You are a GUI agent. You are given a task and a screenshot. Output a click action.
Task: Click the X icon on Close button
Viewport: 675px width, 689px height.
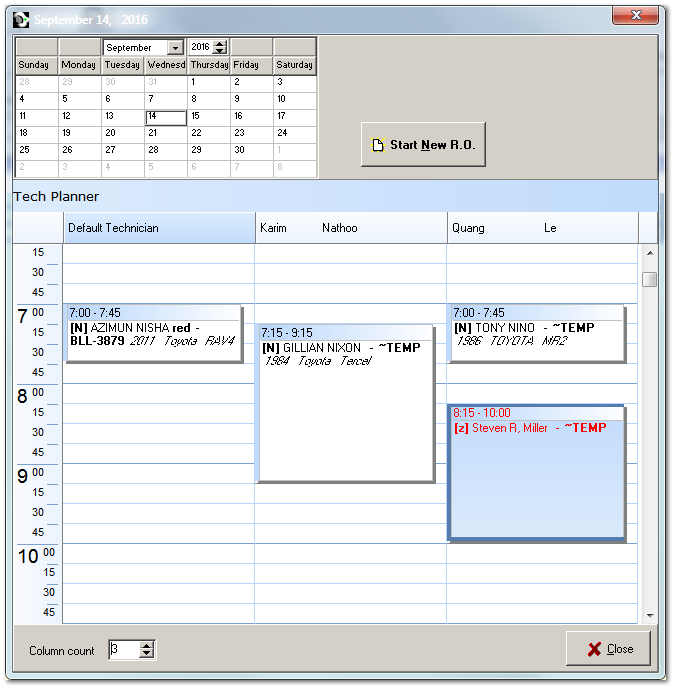pos(594,649)
